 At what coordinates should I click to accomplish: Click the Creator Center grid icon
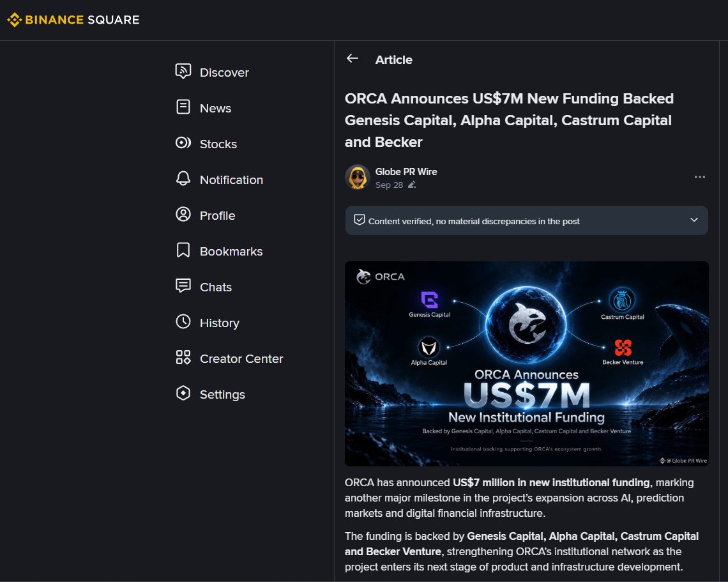[183, 358]
